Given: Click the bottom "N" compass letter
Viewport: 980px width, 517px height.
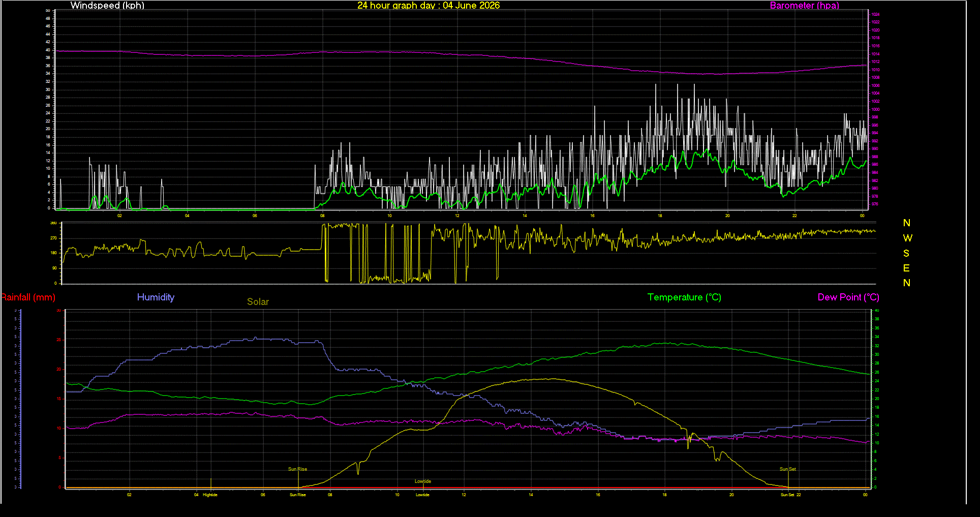Looking at the screenshot, I should [x=907, y=283].
